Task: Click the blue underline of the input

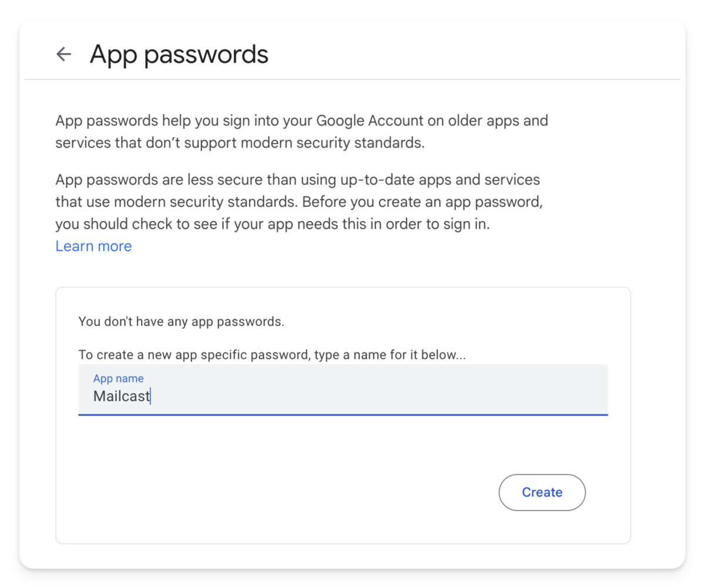Action: pyautogui.click(x=343, y=416)
